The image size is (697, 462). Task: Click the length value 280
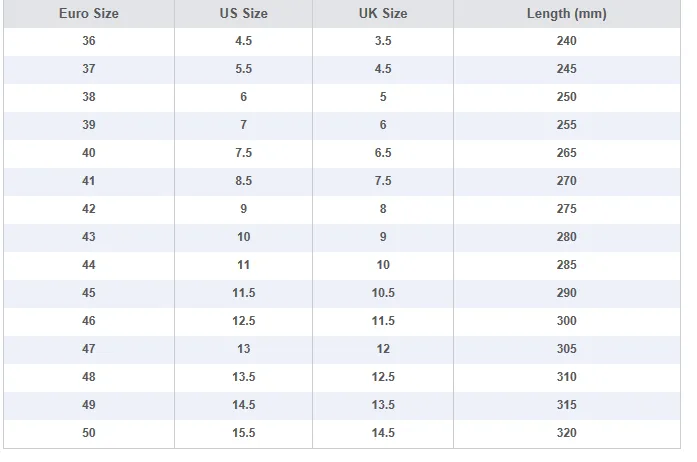click(x=567, y=237)
